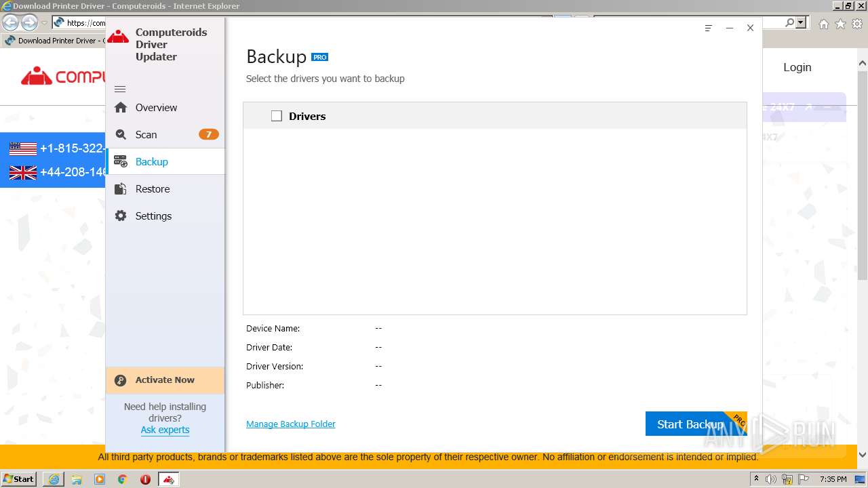
Task: Open Overview page via home icon
Action: pos(121,107)
